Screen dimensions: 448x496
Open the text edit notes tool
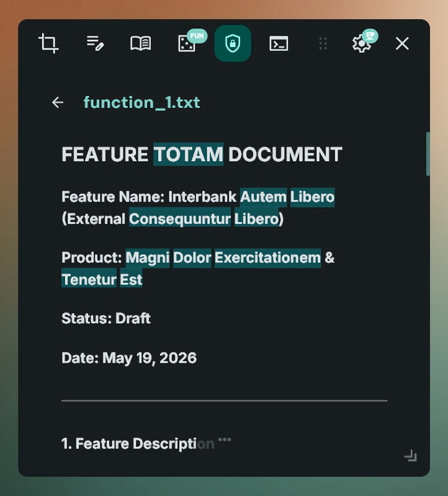point(95,43)
